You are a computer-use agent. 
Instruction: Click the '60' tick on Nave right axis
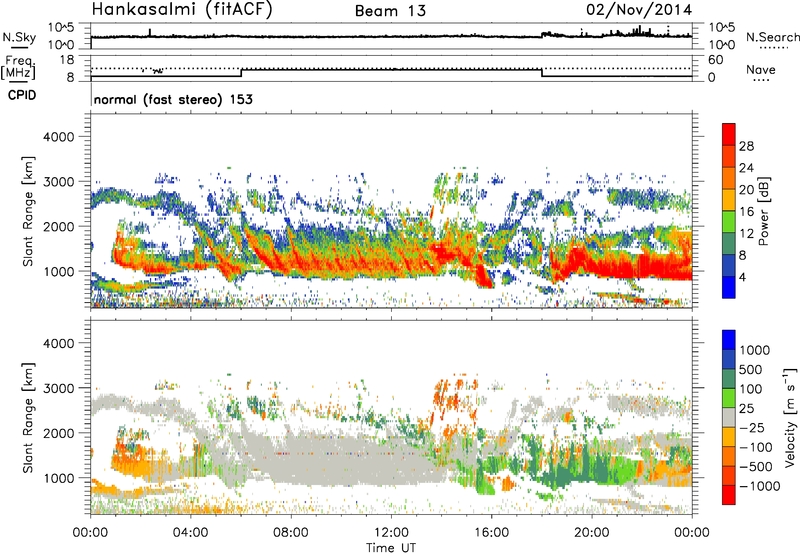pyautogui.click(x=716, y=60)
